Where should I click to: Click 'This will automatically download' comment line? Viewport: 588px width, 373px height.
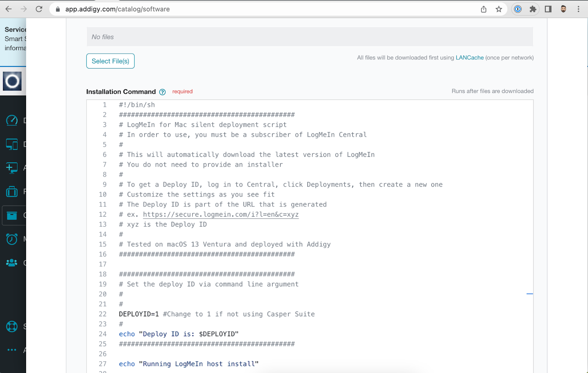tap(247, 155)
